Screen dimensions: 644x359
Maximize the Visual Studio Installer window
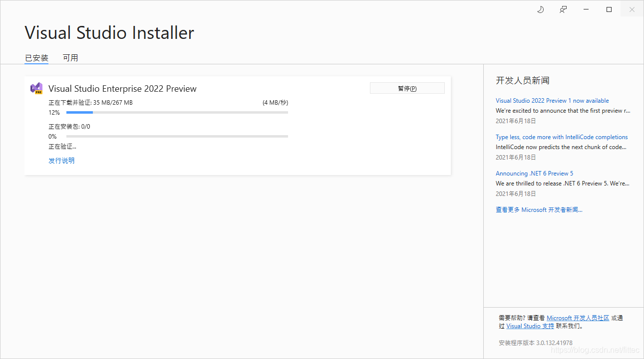point(609,9)
